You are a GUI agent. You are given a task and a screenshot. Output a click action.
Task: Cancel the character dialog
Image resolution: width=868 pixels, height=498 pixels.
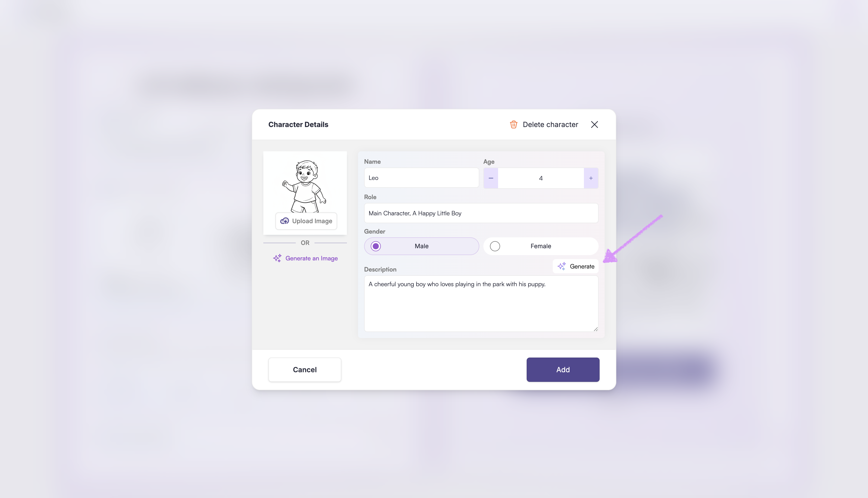coord(305,370)
